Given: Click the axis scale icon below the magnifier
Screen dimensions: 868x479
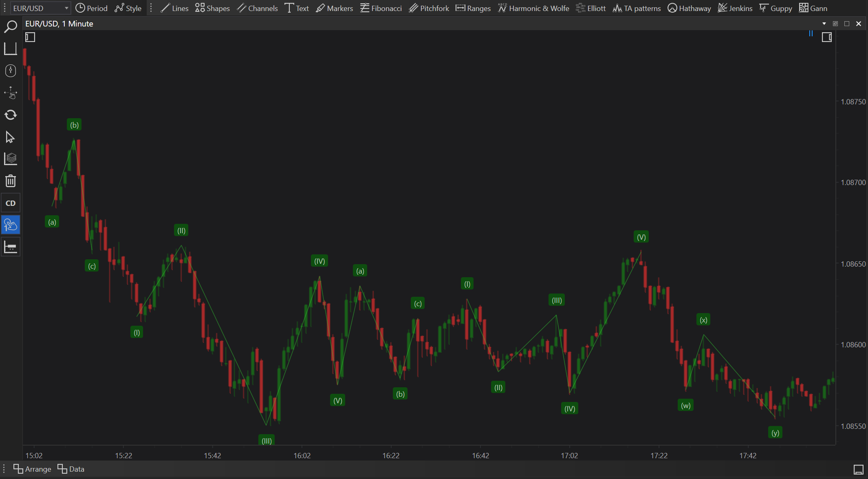Looking at the screenshot, I should click(10, 49).
